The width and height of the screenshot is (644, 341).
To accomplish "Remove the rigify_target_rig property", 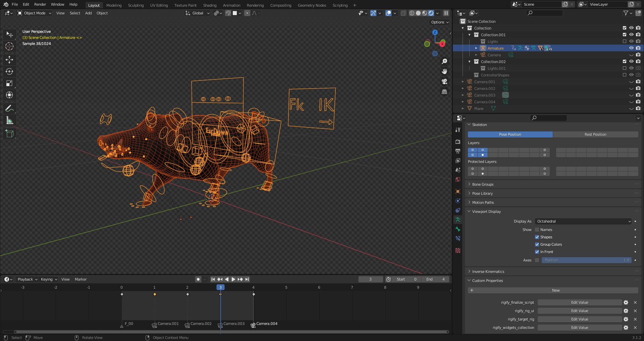I will pos(635,319).
